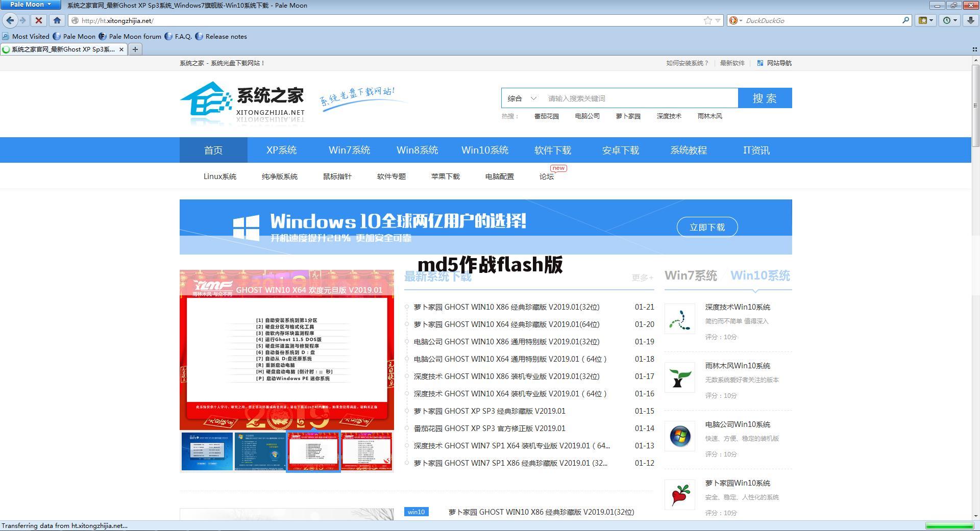
Task: Select the 系统教程 navigation tab
Action: (689, 150)
